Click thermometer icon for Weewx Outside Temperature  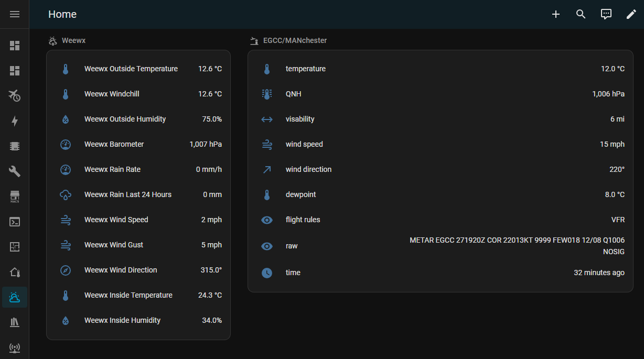point(66,69)
